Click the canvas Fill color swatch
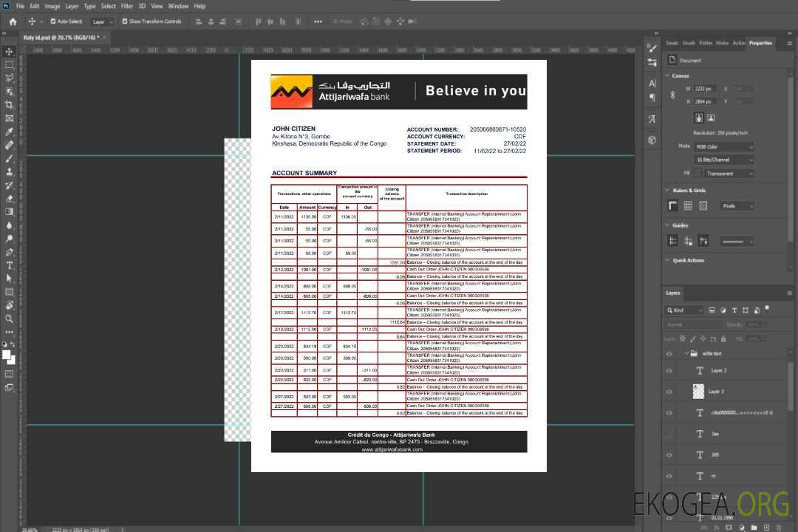Screen dimensions: 798x532 click(698, 174)
